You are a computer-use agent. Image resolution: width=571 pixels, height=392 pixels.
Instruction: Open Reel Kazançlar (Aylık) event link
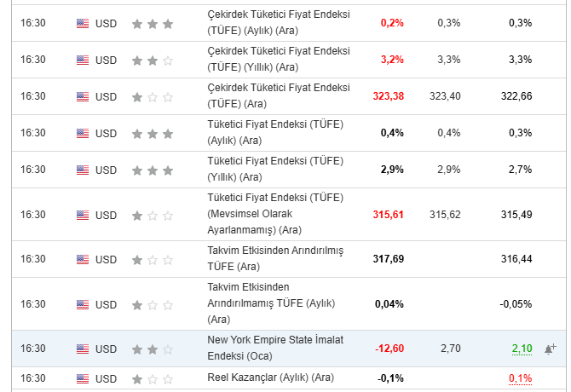tap(270, 378)
